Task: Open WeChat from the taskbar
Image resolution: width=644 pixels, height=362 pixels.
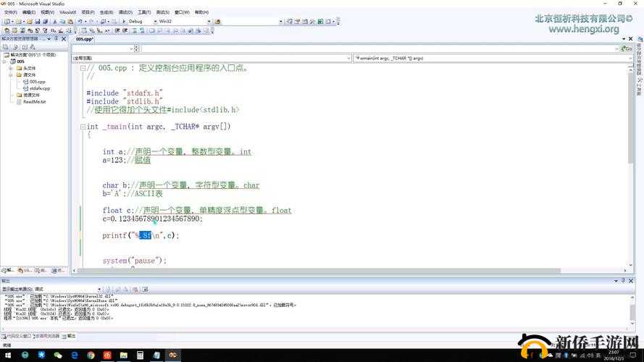Action: (x=58, y=355)
